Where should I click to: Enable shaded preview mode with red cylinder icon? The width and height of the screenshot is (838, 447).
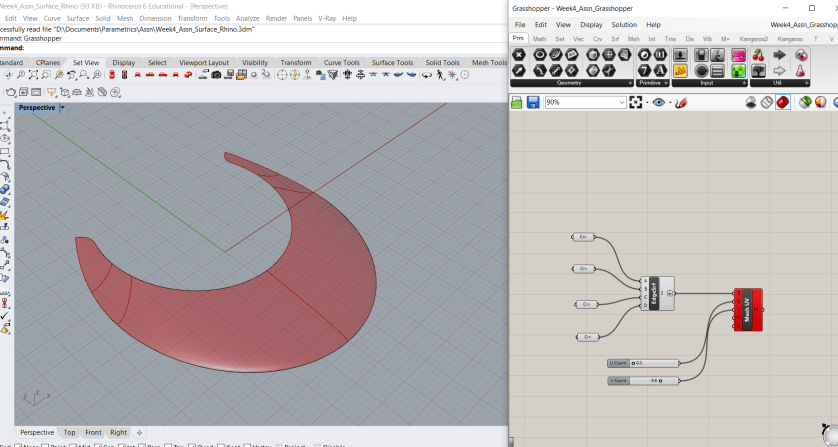tap(782, 102)
